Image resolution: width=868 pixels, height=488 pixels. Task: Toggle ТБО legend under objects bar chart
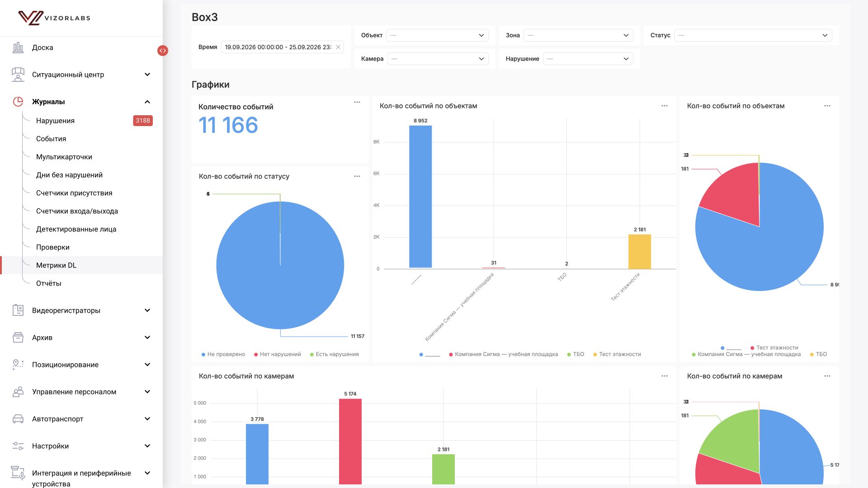pyautogui.click(x=576, y=354)
